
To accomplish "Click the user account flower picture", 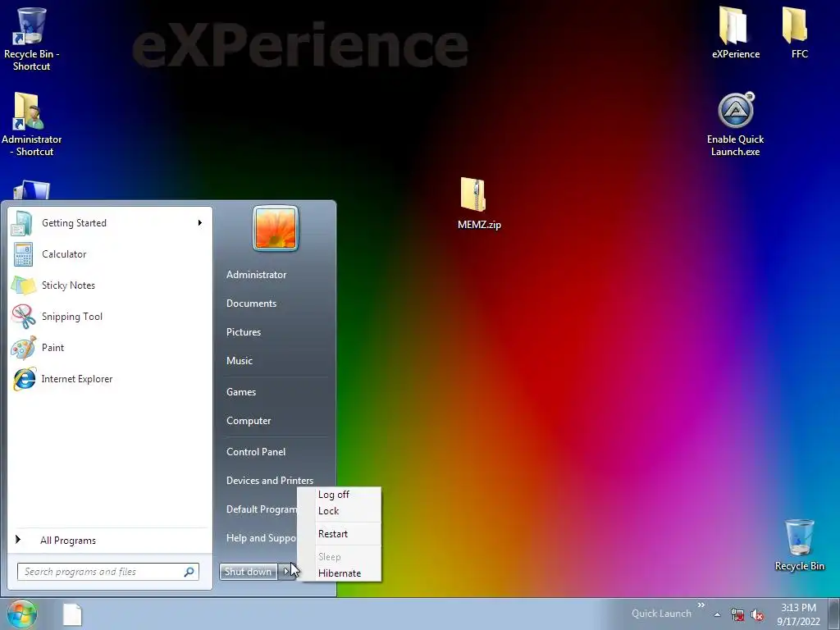I will point(276,228).
